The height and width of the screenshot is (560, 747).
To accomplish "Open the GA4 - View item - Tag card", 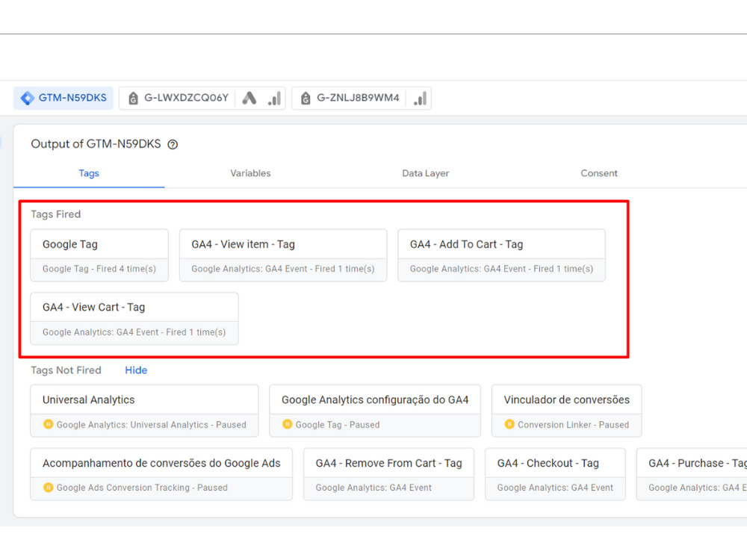I will pos(283,255).
